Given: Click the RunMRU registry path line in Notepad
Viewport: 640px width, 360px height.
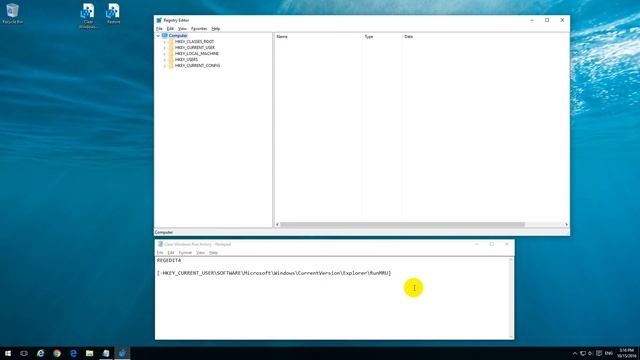Looking at the screenshot, I should coord(274,273).
